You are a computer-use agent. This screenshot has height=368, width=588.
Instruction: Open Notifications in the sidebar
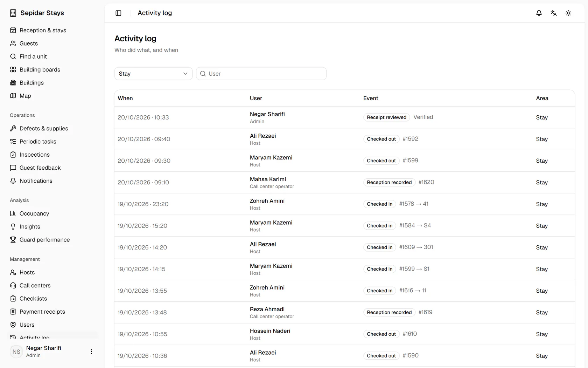point(52,181)
